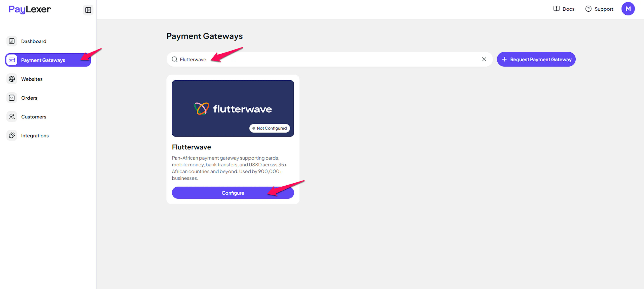Click the Websites globe icon
This screenshot has height=289, width=644.
(12, 79)
